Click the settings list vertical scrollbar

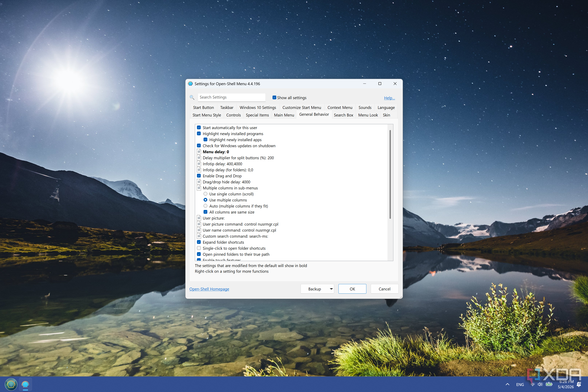pyautogui.click(x=390, y=174)
